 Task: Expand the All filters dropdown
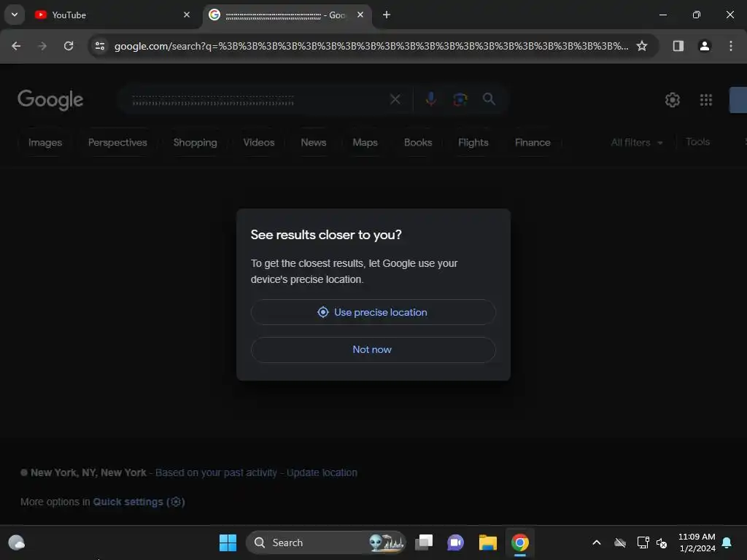[637, 142]
